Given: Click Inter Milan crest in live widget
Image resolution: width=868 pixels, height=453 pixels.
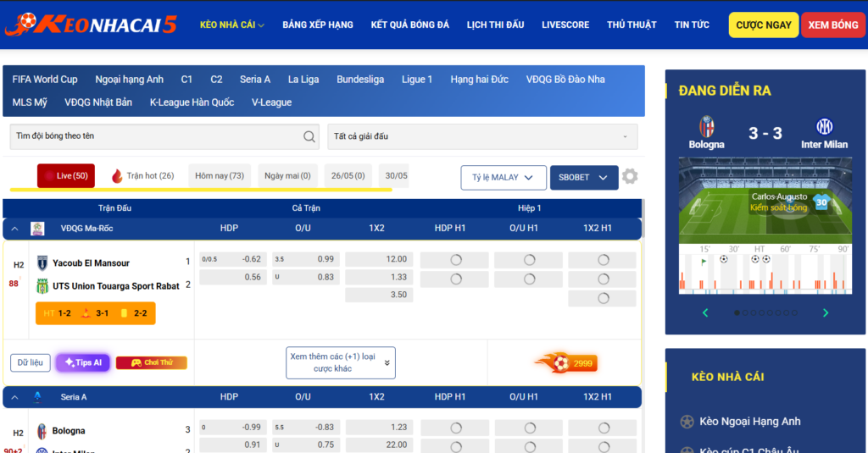Looking at the screenshot, I should [x=824, y=127].
